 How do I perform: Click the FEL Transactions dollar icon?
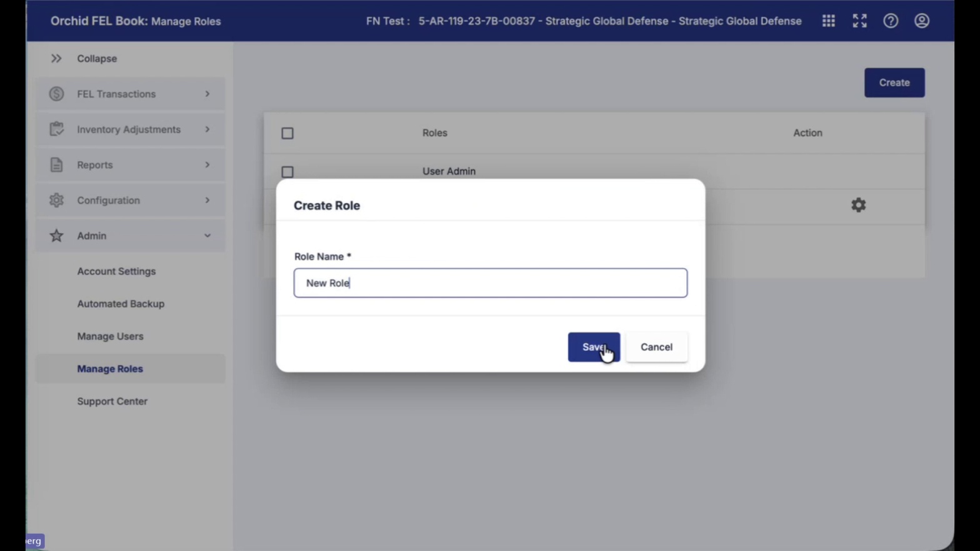56,94
